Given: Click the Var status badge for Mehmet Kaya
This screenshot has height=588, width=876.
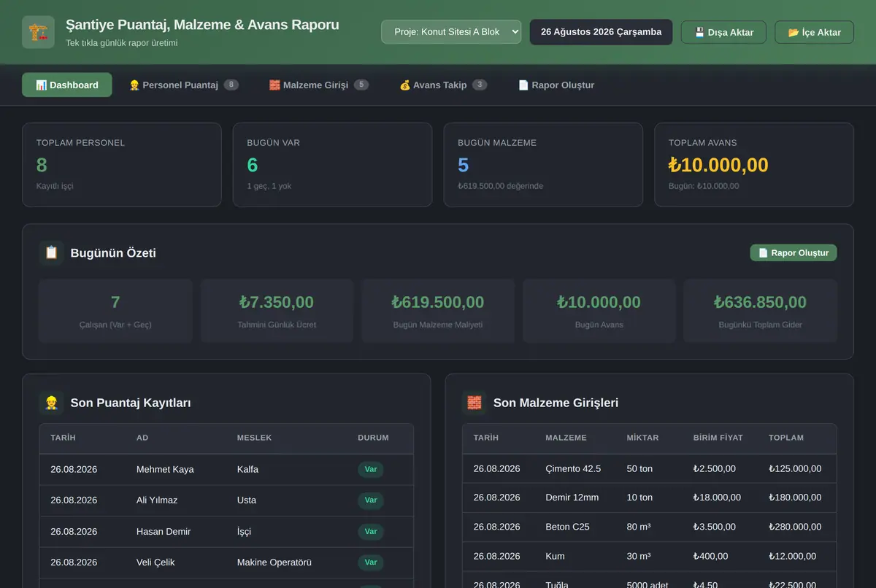Looking at the screenshot, I should click(371, 469).
